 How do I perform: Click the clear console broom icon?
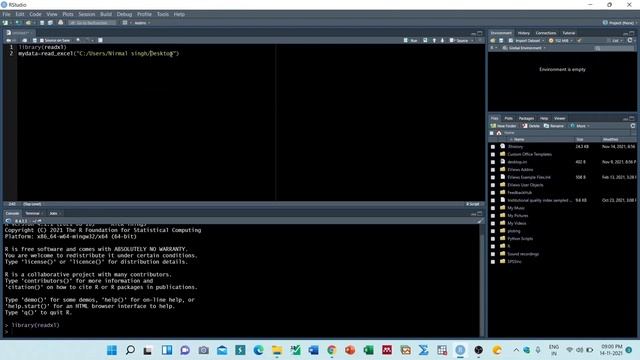click(480, 221)
